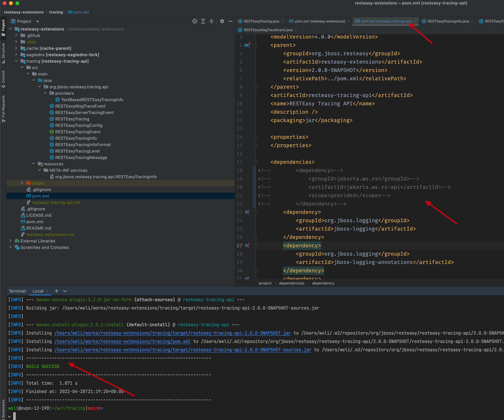
Task: Open tracing/pom.xml link in terminal
Action: (122, 341)
